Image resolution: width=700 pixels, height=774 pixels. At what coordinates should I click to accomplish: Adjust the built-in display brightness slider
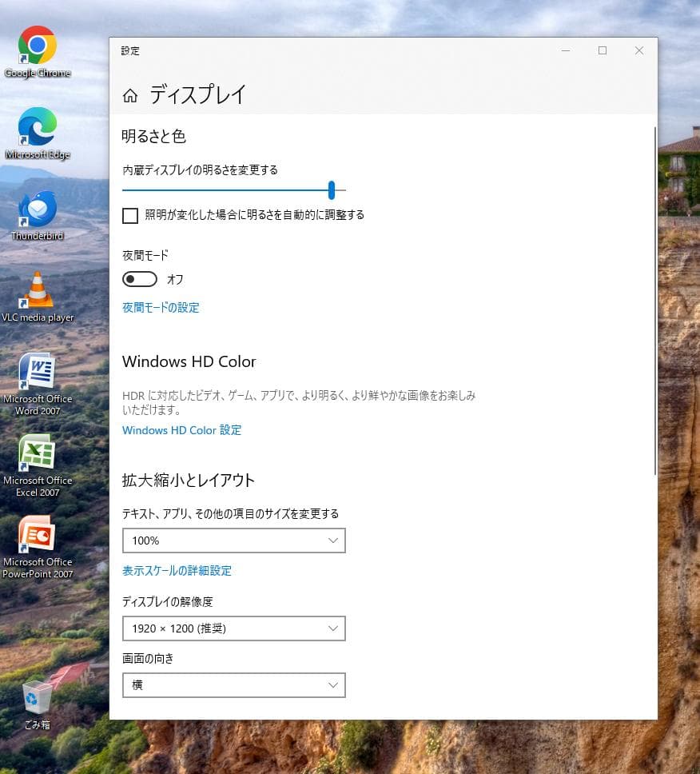(332, 190)
